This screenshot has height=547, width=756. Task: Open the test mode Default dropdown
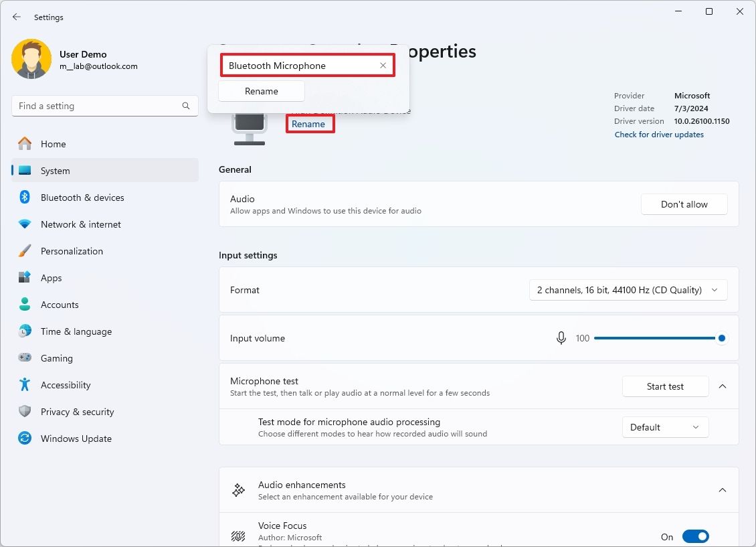tap(665, 427)
